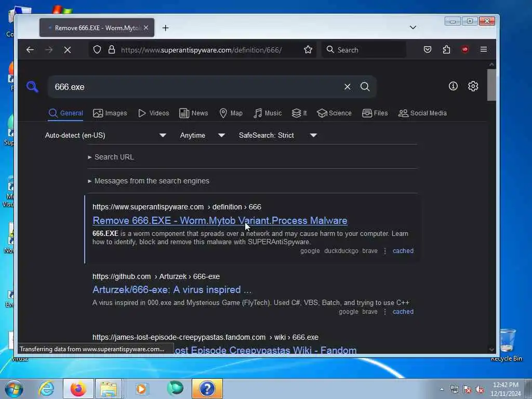
Task: Switch to the News category
Action: (x=193, y=113)
